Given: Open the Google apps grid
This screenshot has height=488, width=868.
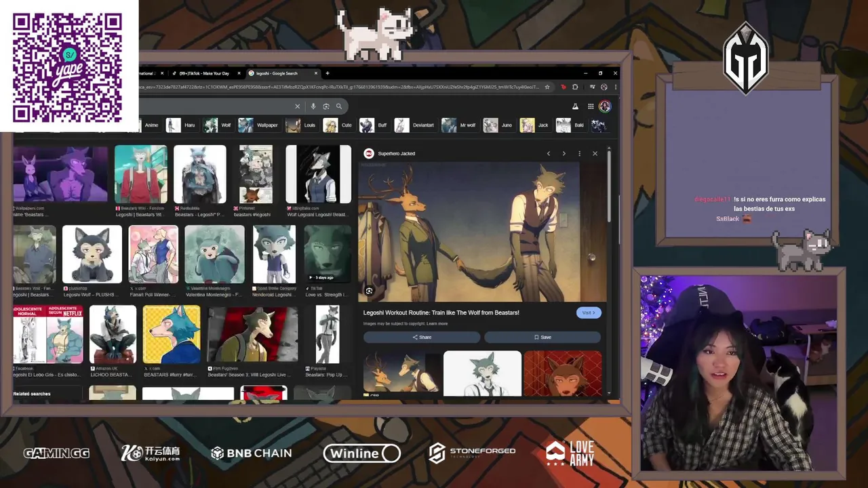Looking at the screenshot, I should tap(591, 106).
